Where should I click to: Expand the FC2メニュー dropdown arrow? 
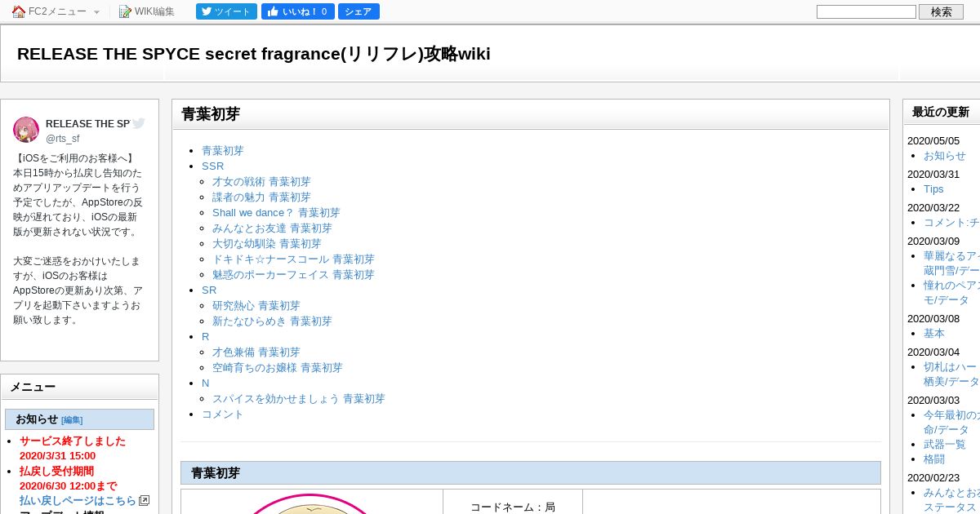(x=96, y=12)
